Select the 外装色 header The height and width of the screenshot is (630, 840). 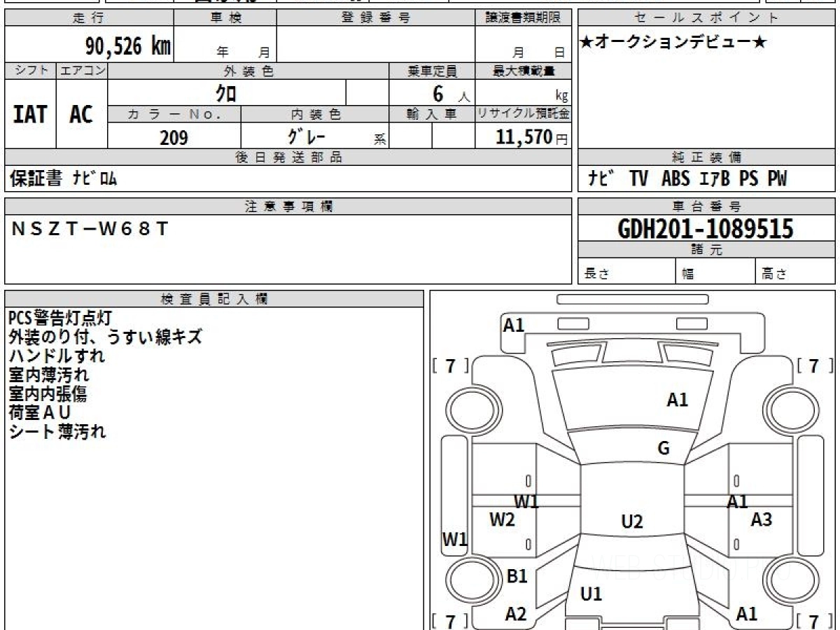(248, 71)
